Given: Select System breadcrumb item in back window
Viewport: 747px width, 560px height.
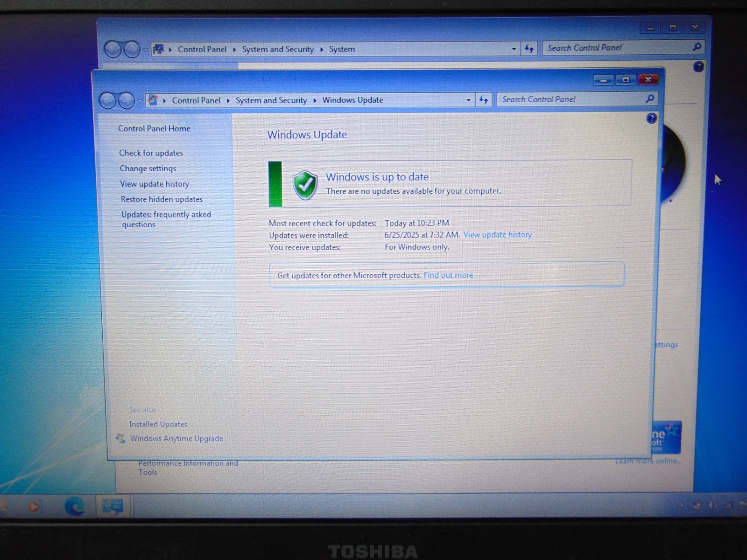Looking at the screenshot, I should coord(342,49).
